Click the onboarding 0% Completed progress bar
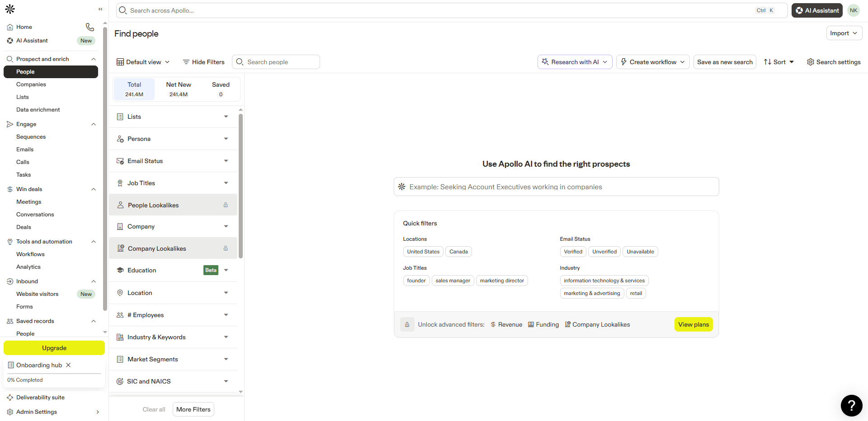This screenshot has height=421, width=868. pos(54,374)
